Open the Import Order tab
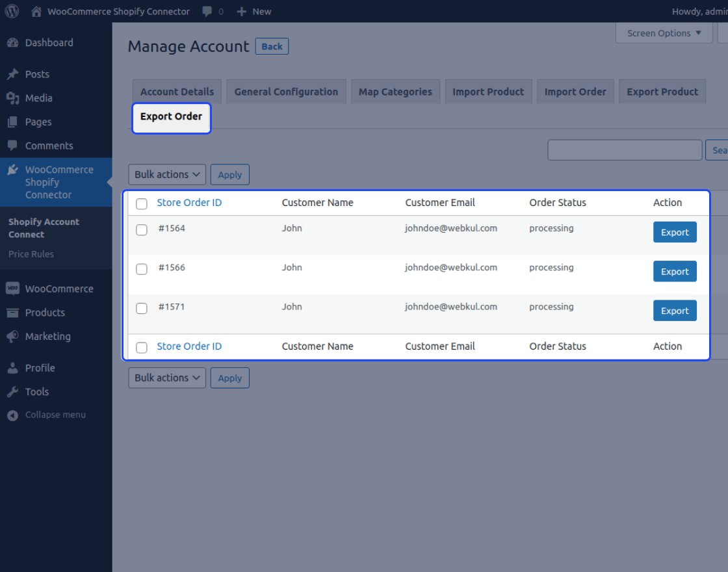 click(575, 92)
